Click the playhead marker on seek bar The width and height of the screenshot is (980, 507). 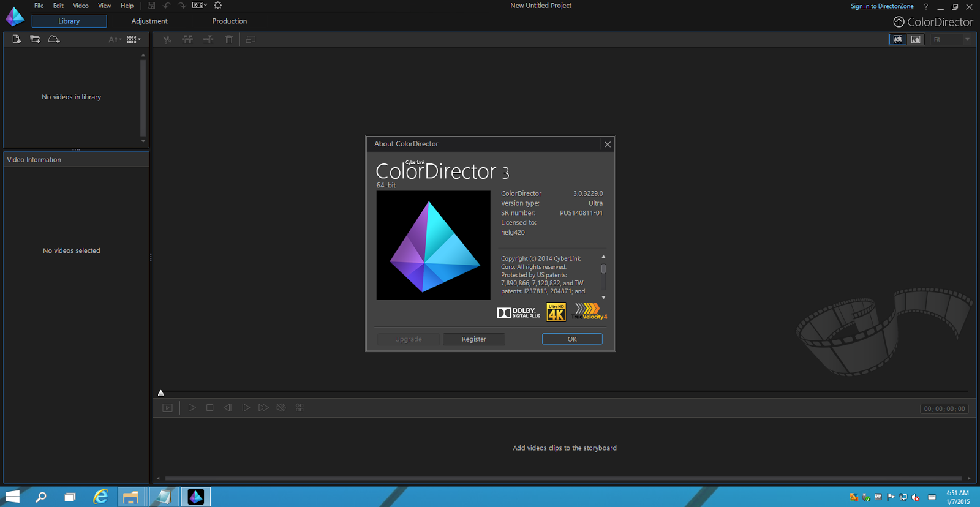161,393
